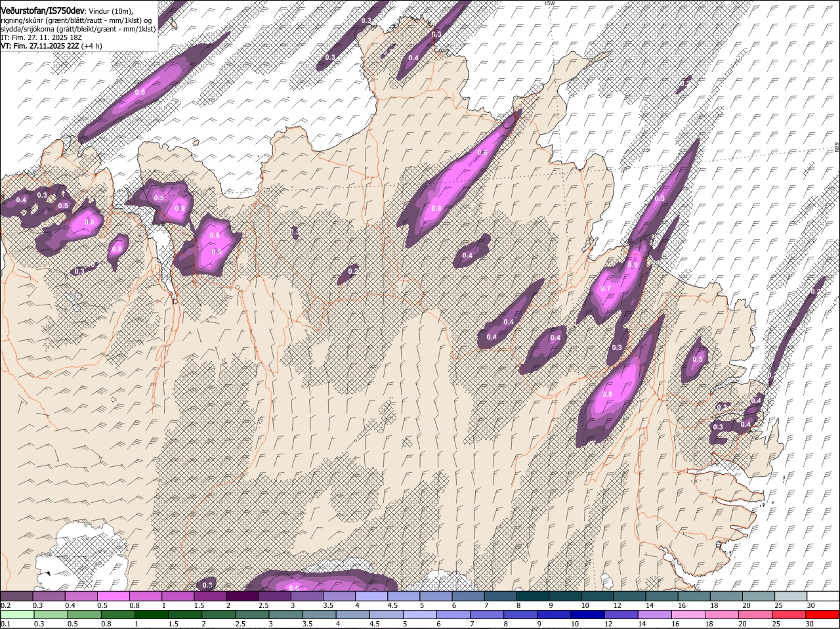Click the Veðurstofan/IS750dev title text
The width and height of the screenshot is (840, 629).
click(x=43, y=11)
